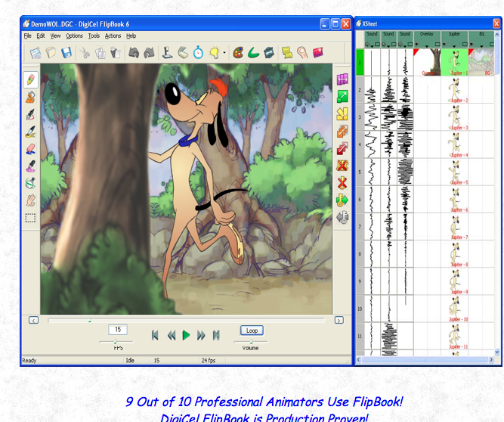Screen dimensions: 504x422
Task: Open the Scanner import tool
Action: pyautogui.click(x=183, y=52)
